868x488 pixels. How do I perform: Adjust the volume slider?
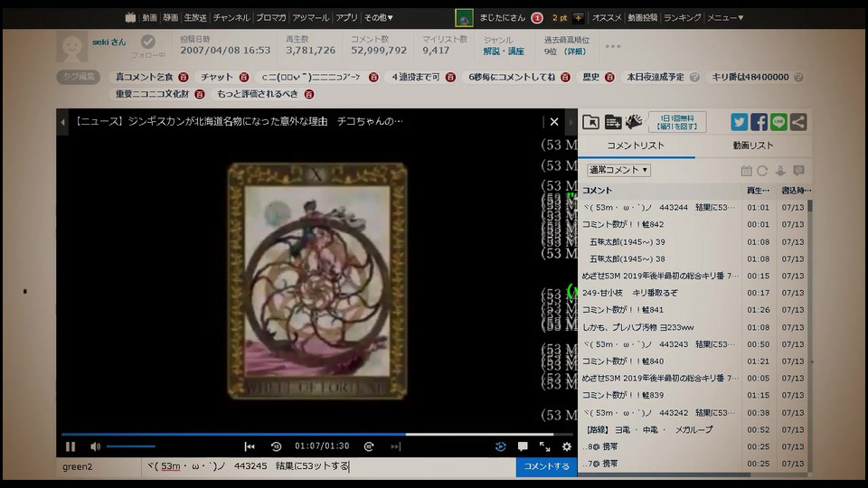tap(130, 446)
